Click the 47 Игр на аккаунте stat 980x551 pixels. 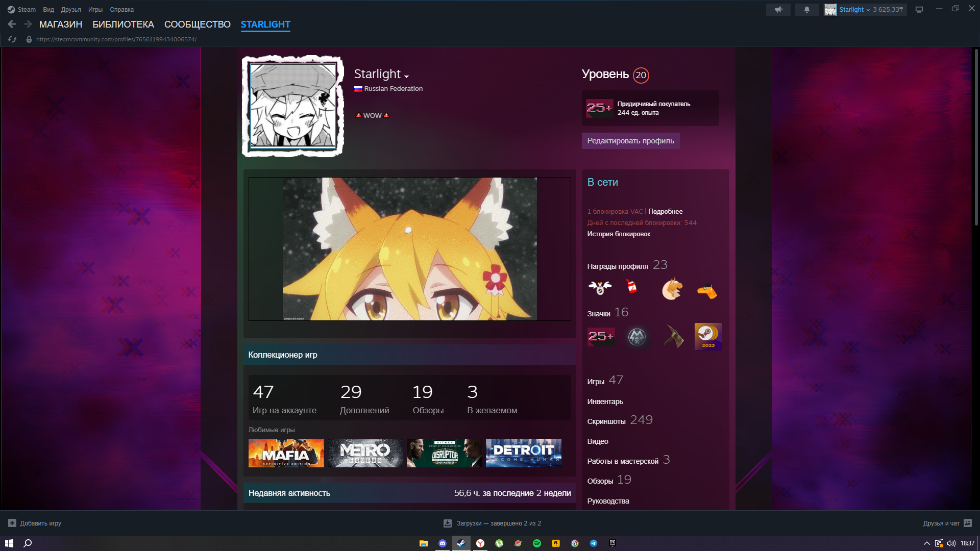(285, 399)
